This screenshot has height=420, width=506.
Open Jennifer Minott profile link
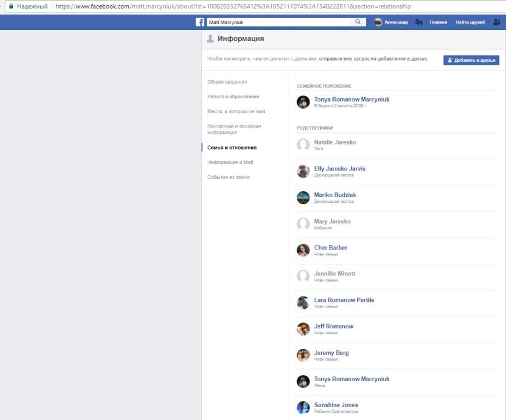pos(335,274)
